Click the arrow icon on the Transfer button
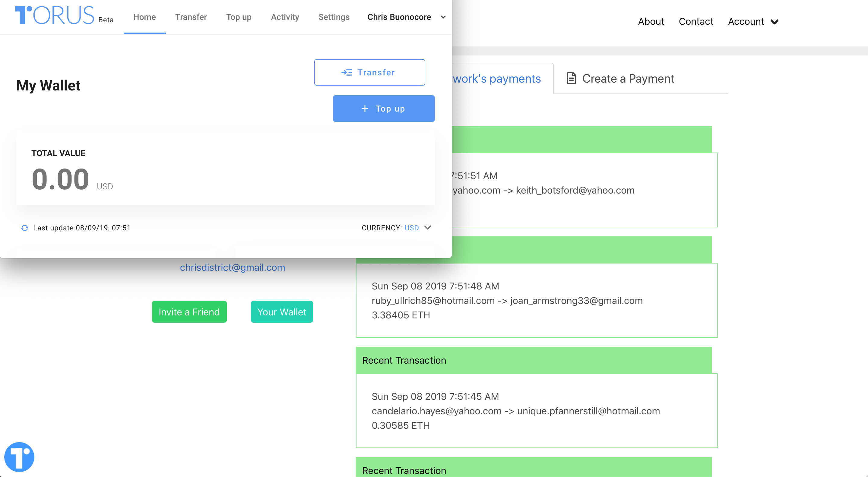This screenshot has height=477, width=868. click(347, 72)
